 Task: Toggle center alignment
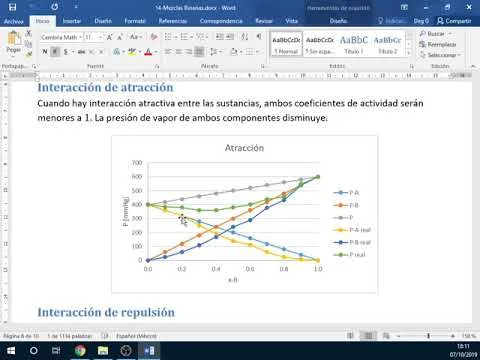(178, 52)
